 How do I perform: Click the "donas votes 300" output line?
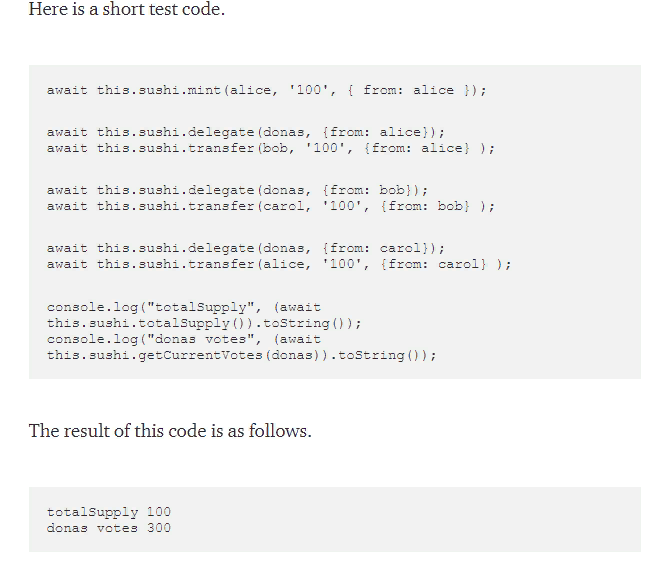(108, 528)
